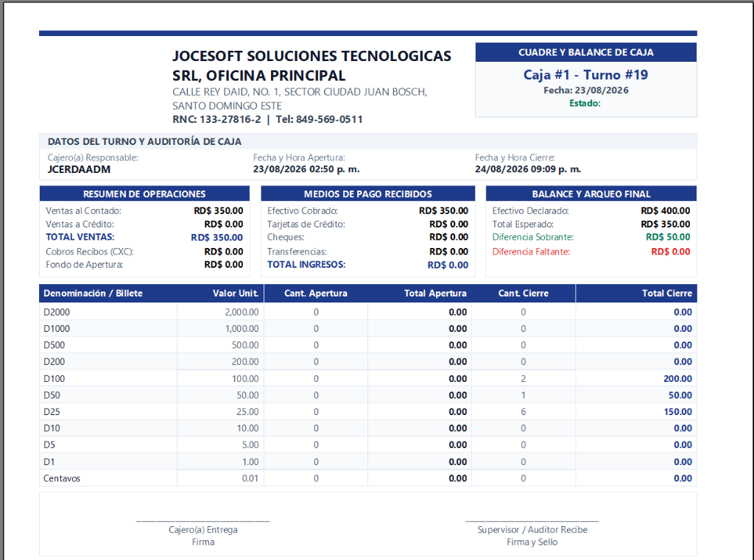The image size is (754, 560).
Task: Click the DATOS DEL TURNO Y AUDITORÍA DE CAJA heading
Action: click(x=145, y=142)
